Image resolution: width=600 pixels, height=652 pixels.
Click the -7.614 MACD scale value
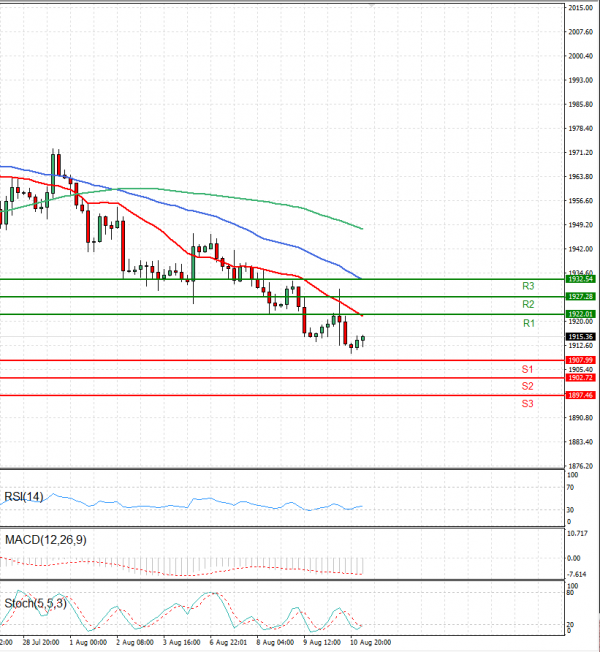[577, 574]
